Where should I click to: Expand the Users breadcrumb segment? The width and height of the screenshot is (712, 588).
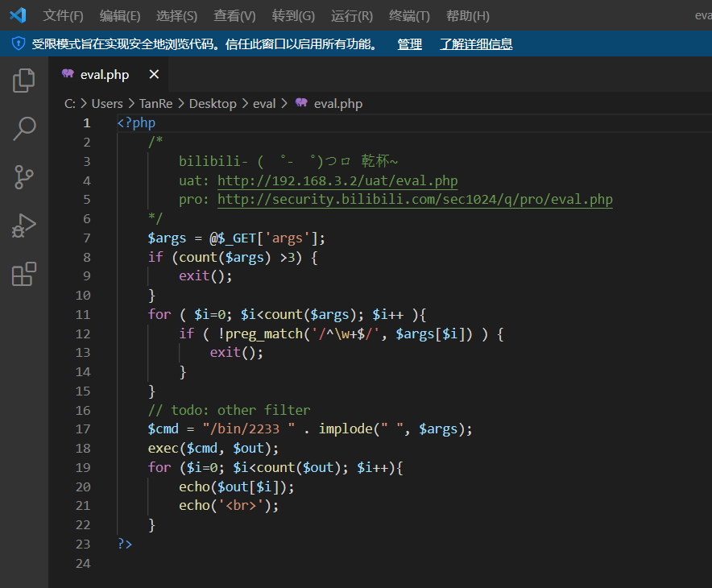point(107,103)
